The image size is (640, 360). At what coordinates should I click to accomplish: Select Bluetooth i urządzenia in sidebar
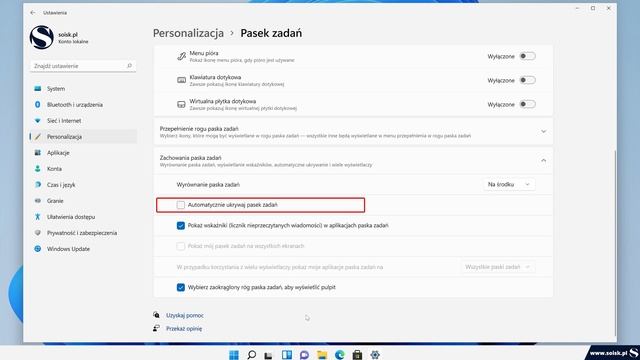[x=83, y=104]
